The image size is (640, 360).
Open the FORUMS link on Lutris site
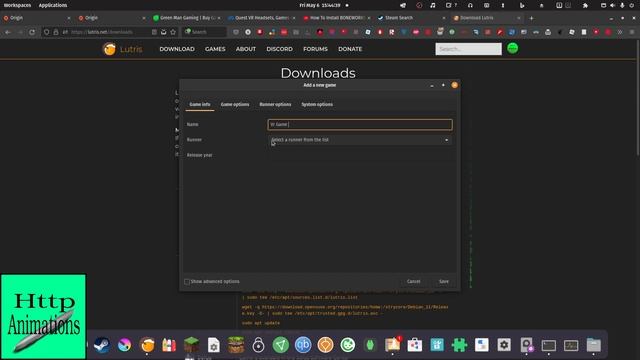[x=316, y=49]
